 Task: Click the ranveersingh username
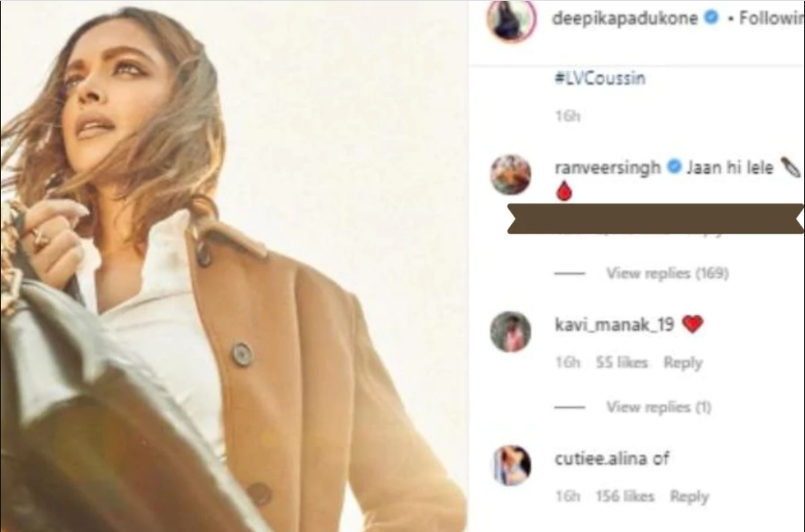(x=608, y=168)
